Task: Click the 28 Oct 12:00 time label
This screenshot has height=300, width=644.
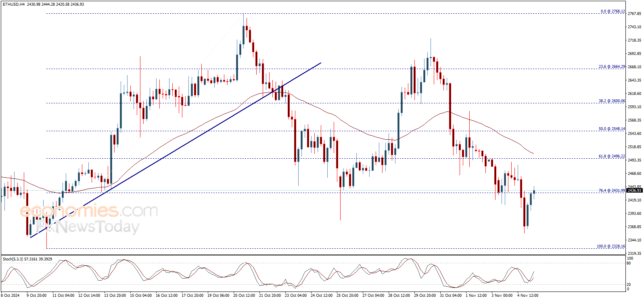Action: [x=399, y=296]
